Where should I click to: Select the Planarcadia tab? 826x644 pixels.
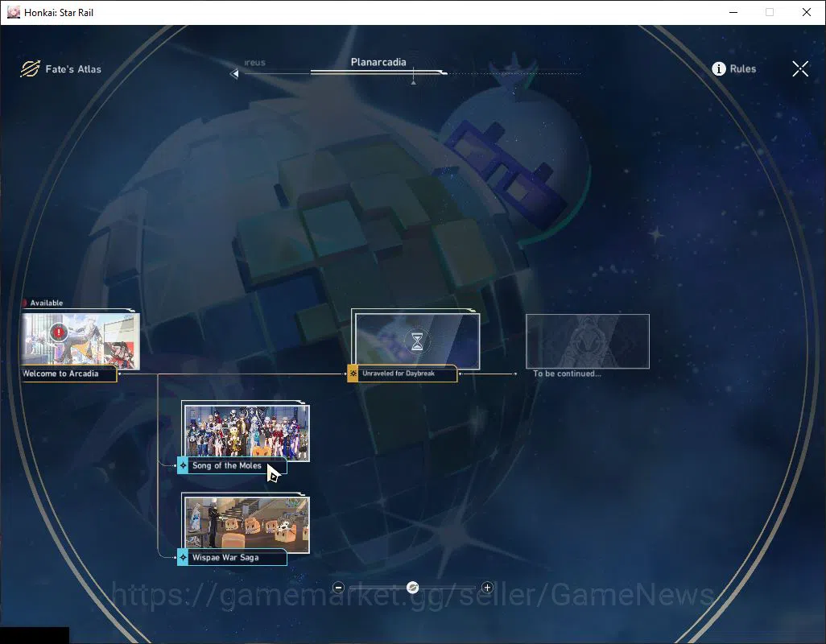pos(378,62)
